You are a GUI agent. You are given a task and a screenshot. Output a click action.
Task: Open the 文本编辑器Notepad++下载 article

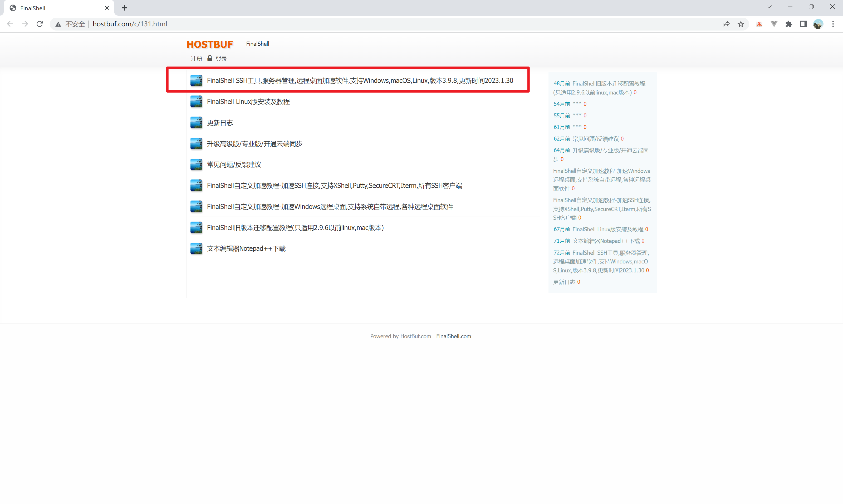(246, 248)
